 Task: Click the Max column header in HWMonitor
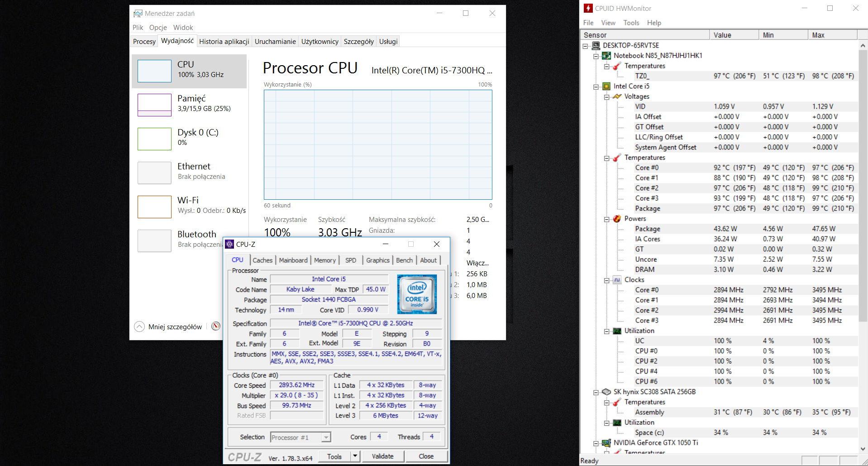pyautogui.click(x=833, y=35)
